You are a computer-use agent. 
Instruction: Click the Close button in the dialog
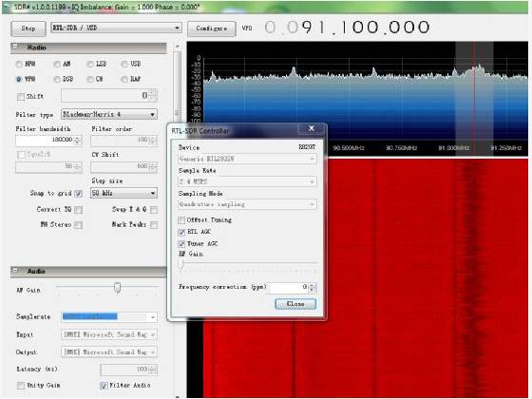[x=295, y=304]
